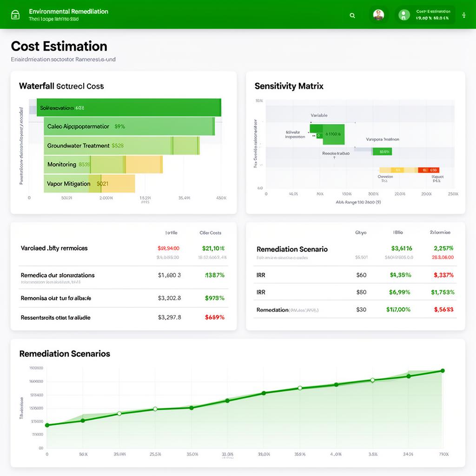Click the $117,00% green value
The width and height of the screenshot is (476, 476).
(398, 309)
